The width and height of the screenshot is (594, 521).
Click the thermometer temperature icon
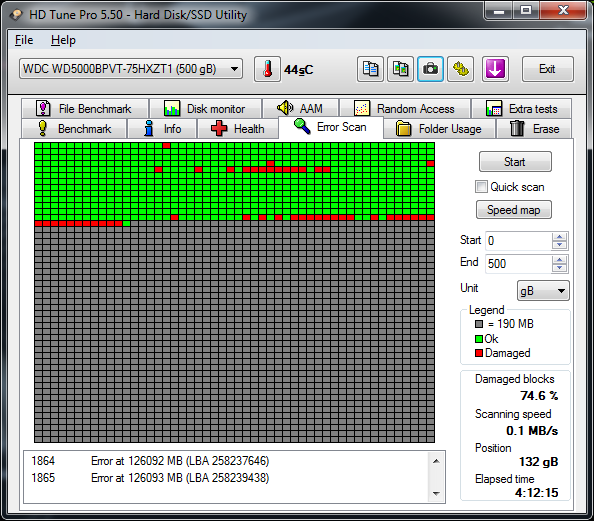point(267,69)
